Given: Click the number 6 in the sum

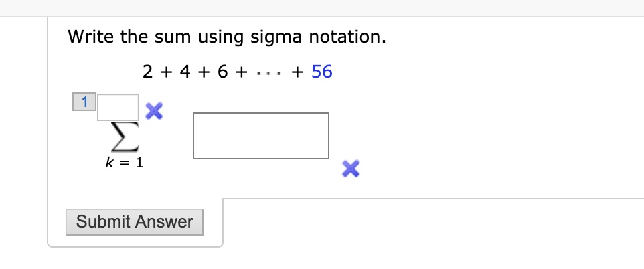Looking at the screenshot, I should pos(223,72).
